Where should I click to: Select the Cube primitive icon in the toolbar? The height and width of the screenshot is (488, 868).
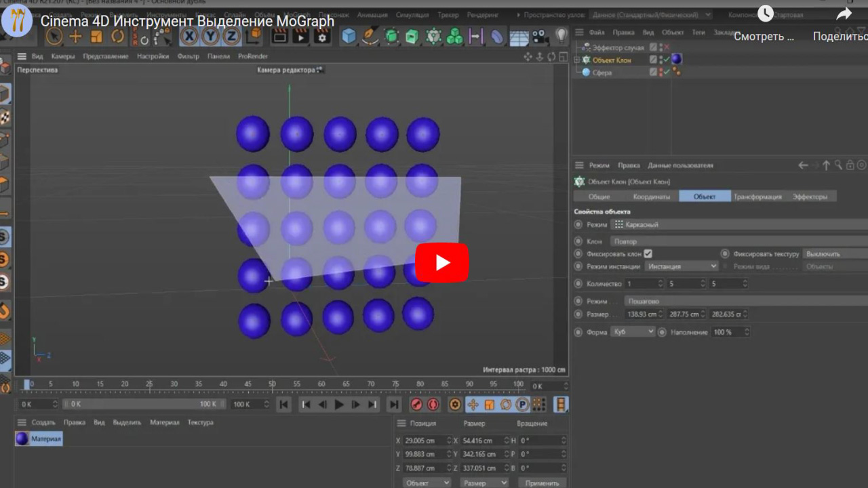click(x=349, y=35)
